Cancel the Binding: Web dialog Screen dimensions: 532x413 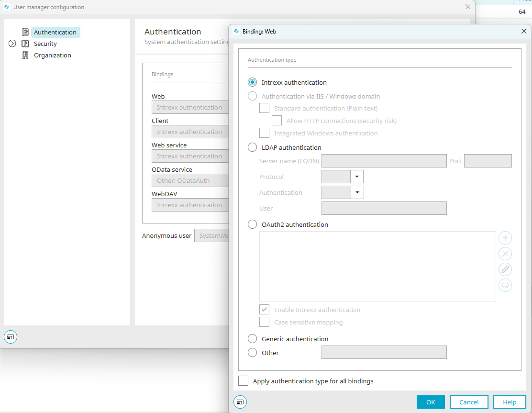tap(469, 402)
